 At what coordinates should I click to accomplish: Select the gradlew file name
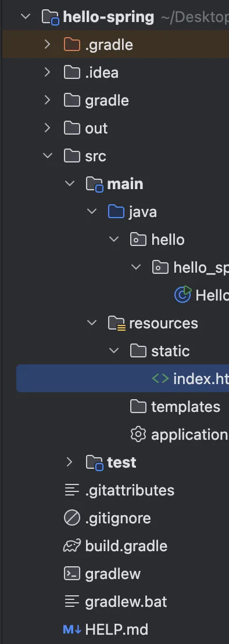(x=113, y=574)
